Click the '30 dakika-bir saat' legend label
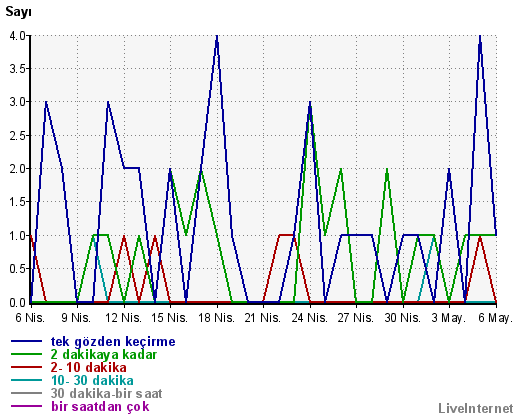Viewport: 520px width, 418px height. (107, 393)
